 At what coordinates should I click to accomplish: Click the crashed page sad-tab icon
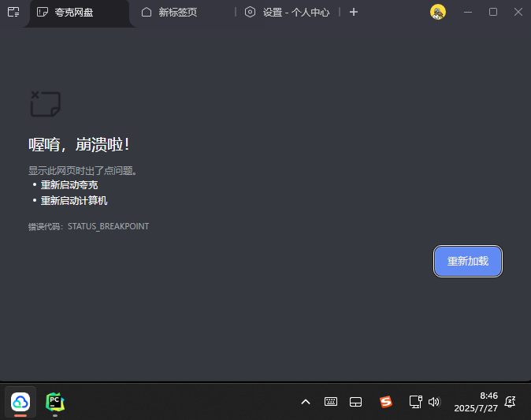point(46,104)
